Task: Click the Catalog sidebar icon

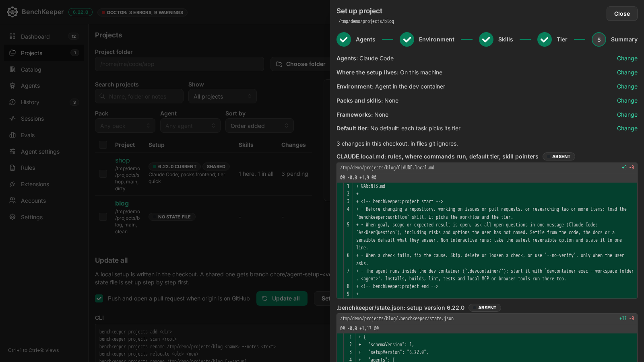Action: pos(12,69)
